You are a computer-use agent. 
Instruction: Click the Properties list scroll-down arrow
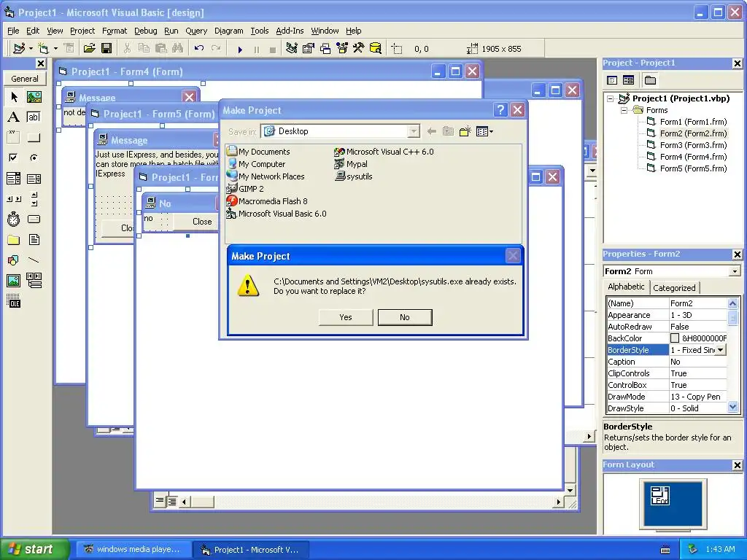tap(732, 407)
